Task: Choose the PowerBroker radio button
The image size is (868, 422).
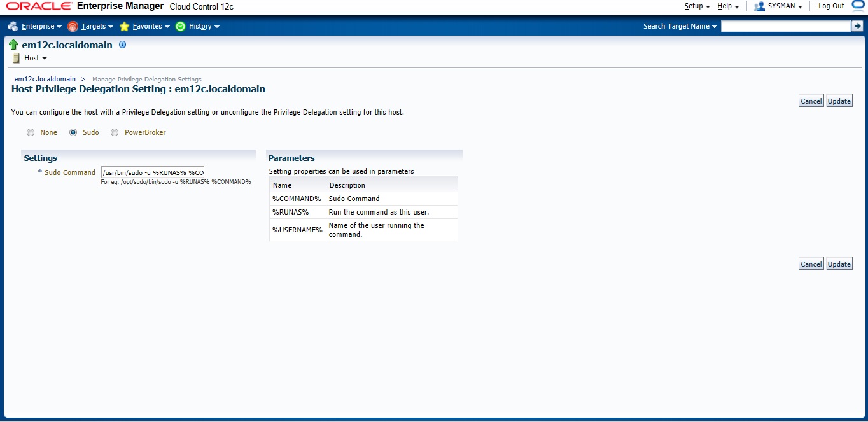Action: 115,132
